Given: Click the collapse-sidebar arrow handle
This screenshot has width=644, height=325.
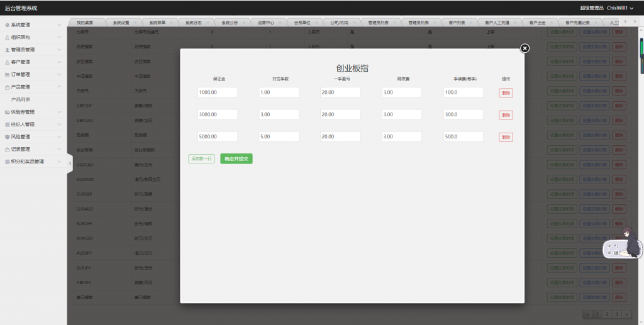Looking at the screenshot, I should tap(69, 163).
